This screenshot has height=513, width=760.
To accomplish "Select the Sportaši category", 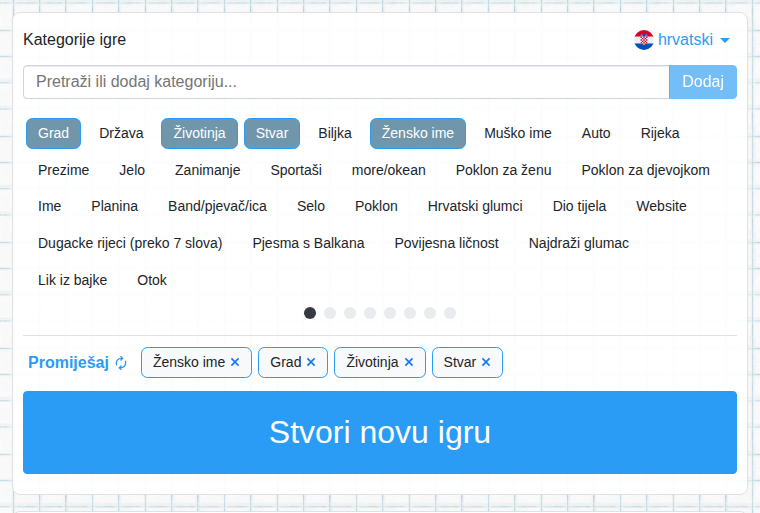I will (x=296, y=170).
